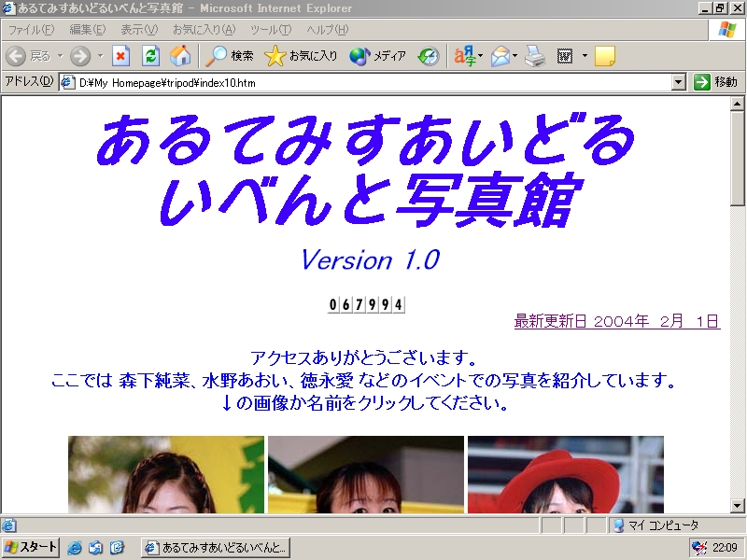Click the Mail envelope icon
Screen dimensions: 747x560
point(500,56)
